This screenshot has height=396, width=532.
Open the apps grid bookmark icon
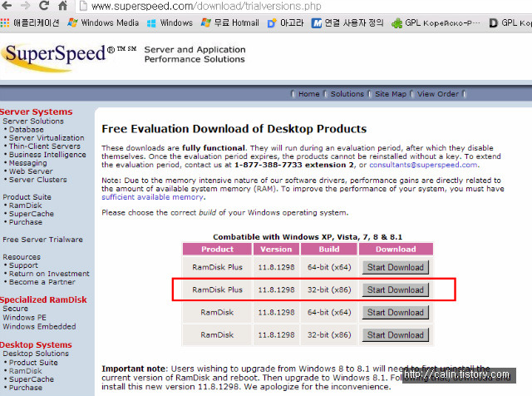tap(5, 22)
